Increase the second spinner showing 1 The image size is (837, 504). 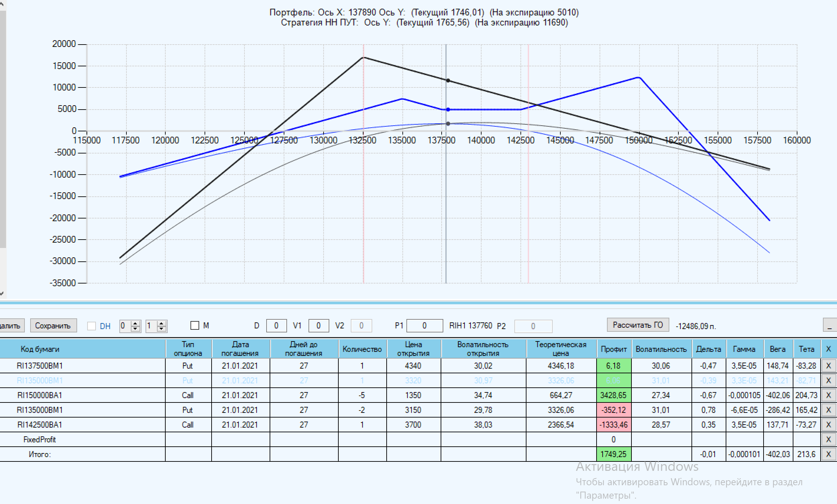point(162,323)
